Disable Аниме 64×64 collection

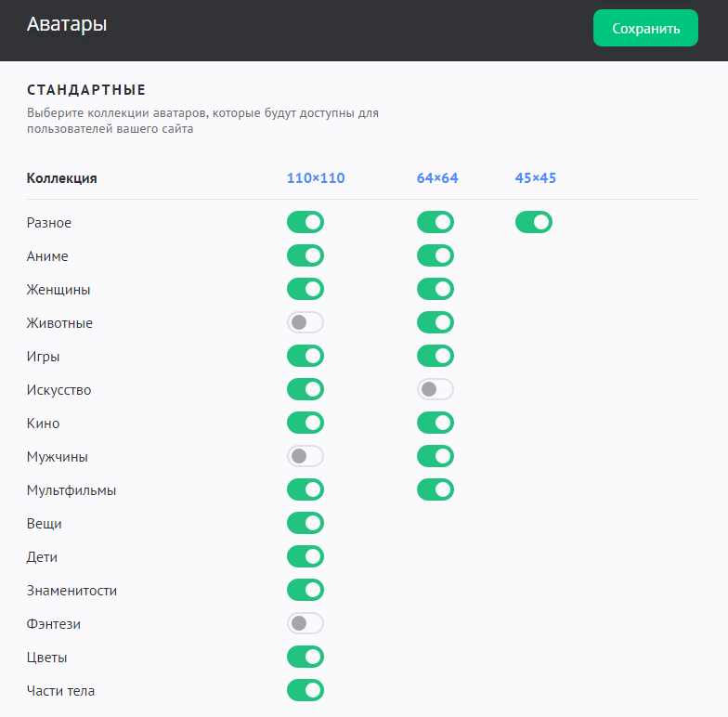[435, 256]
